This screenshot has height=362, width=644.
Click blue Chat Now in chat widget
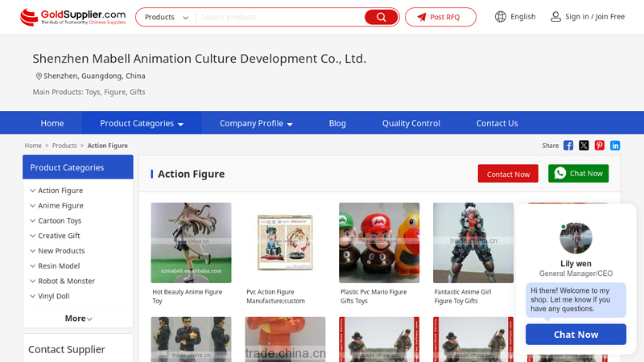click(576, 335)
